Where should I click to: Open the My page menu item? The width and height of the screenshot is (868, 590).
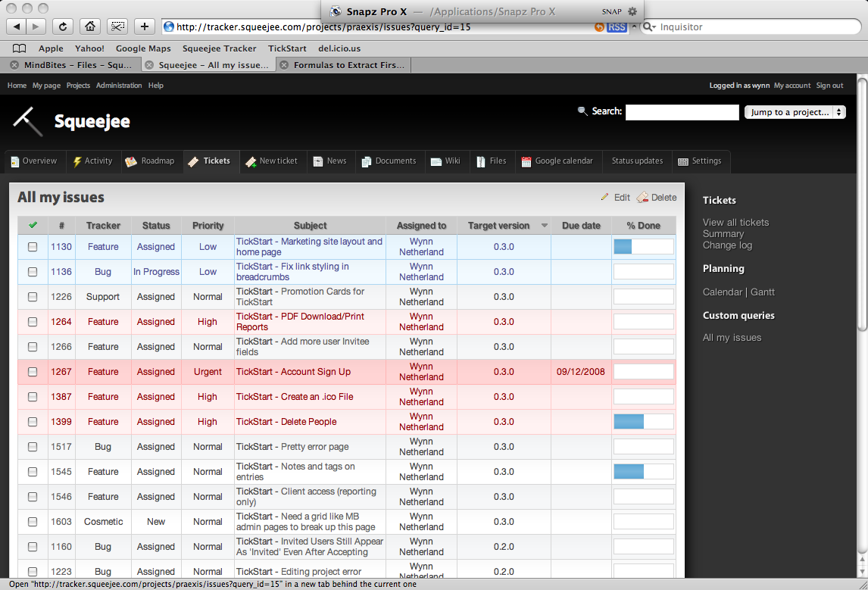click(46, 86)
